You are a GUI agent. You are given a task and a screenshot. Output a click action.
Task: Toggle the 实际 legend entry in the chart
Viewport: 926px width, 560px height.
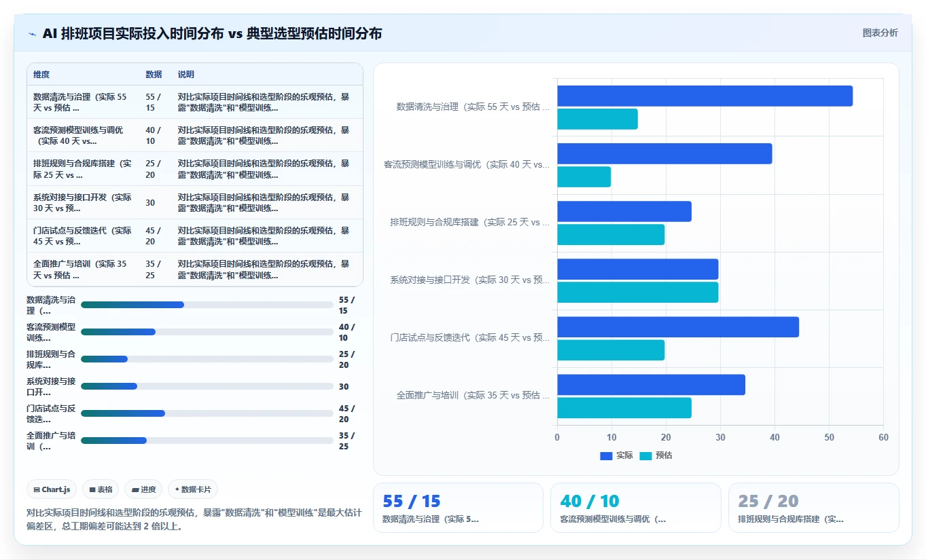coord(616,455)
